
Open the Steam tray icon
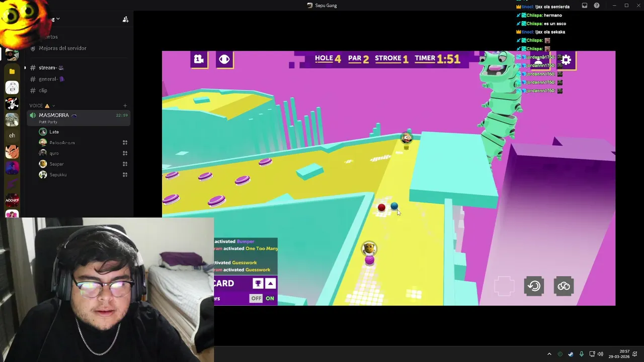coord(571,354)
